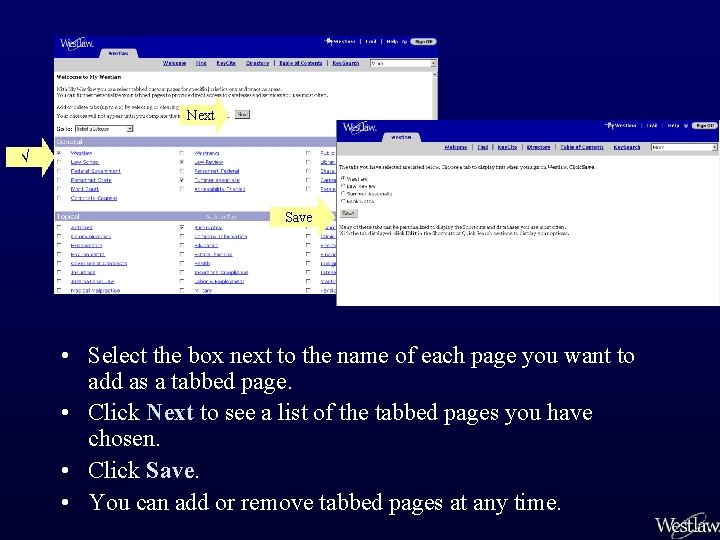Open KeyCite in left window toolbar

[x=226, y=63]
